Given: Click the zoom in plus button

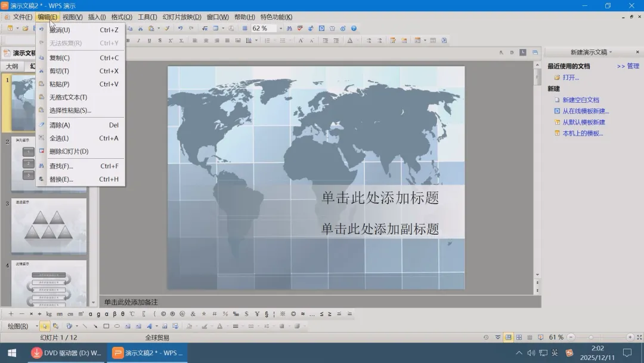Looking at the screenshot, I should coord(630,337).
